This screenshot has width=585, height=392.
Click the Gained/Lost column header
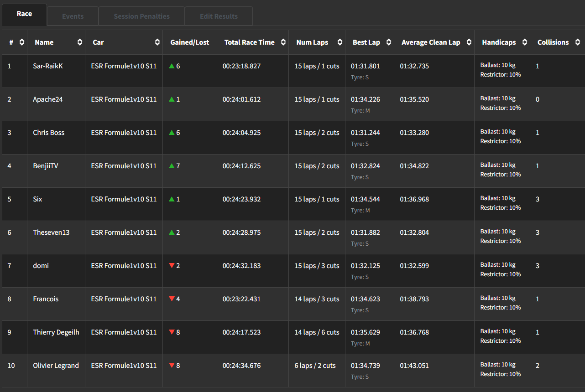tap(190, 42)
